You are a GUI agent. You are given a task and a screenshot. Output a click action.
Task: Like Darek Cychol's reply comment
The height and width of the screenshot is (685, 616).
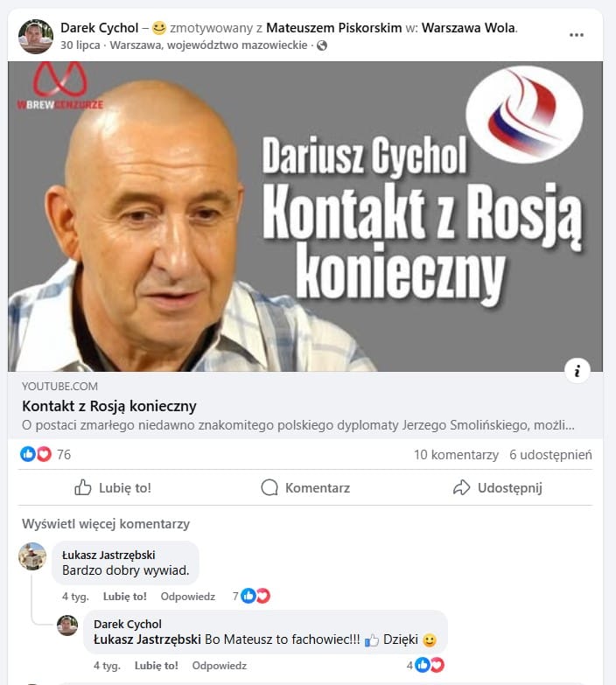coord(157,666)
